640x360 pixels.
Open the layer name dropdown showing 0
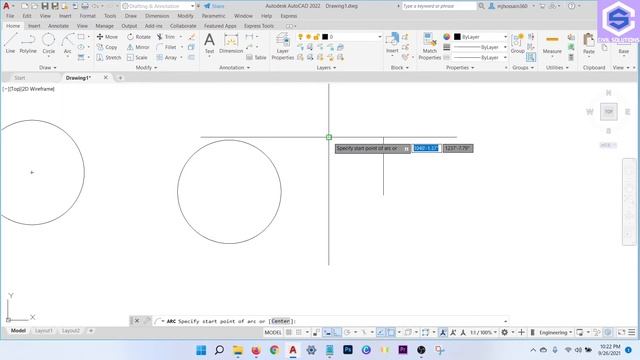click(x=352, y=37)
